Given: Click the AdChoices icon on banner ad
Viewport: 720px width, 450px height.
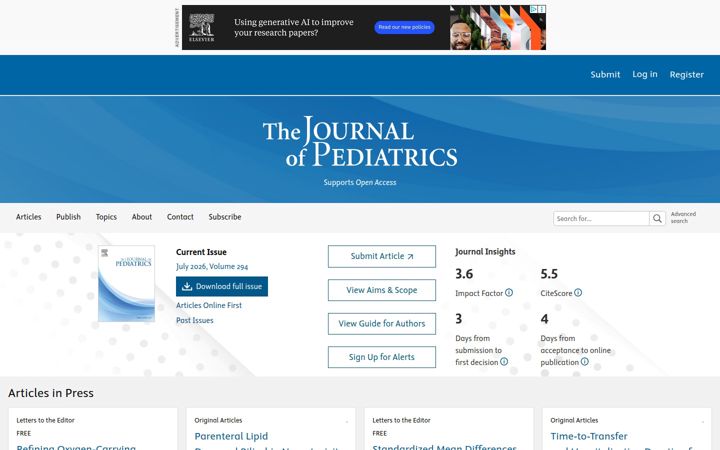Looking at the screenshot, I should [x=534, y=9].
